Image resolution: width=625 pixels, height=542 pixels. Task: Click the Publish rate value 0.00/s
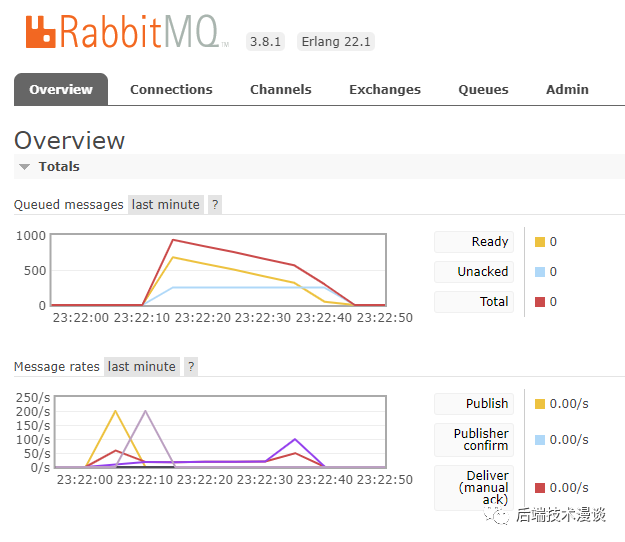pyautogui.click(x=569, y=404)
